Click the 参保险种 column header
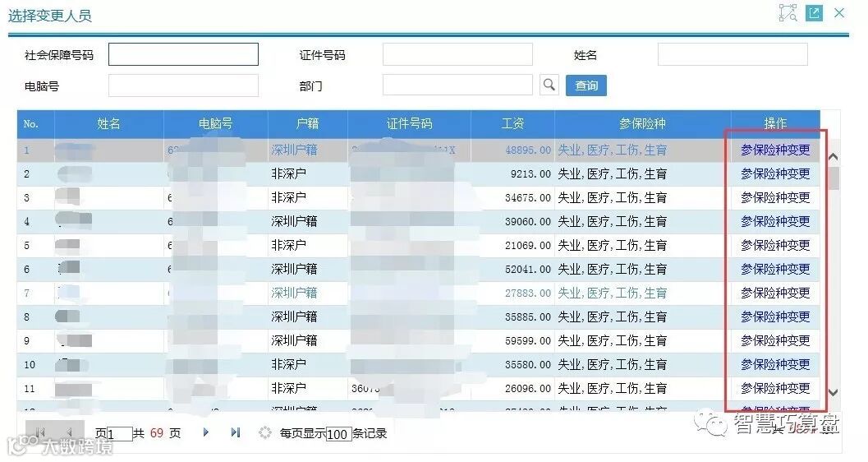 (642, 123)
